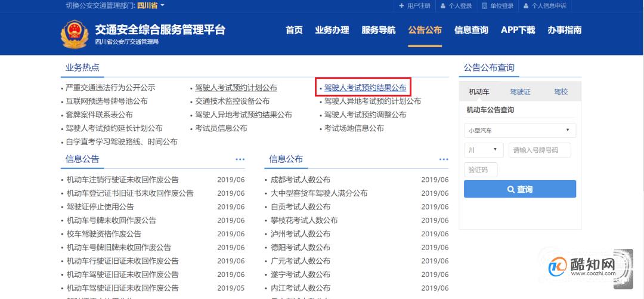The width and height of the screenshot is (644, 299).
Task: Switch to 驾校 query tab
Action: point(561,92)
